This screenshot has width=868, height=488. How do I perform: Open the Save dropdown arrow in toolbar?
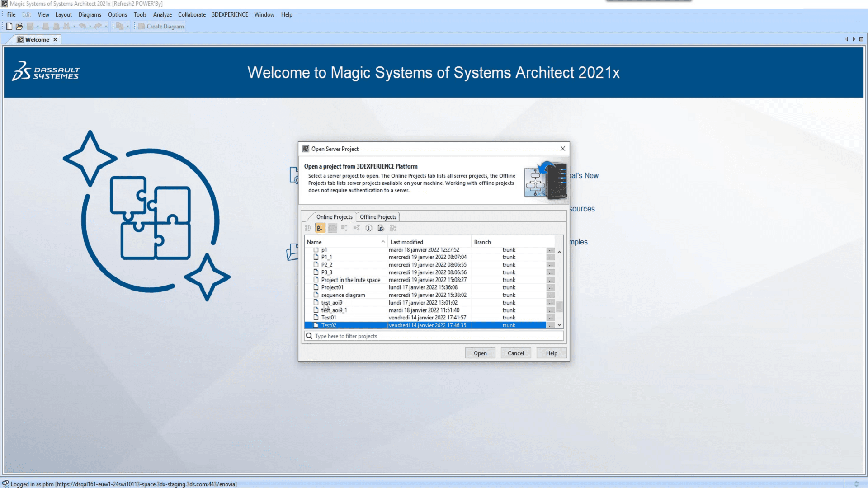(x=38, y=27)
